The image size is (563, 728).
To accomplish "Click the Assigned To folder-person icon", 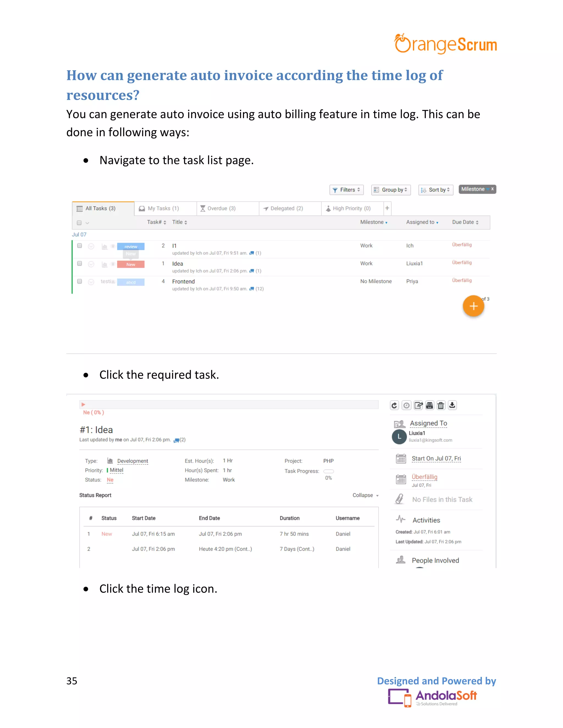I will (x=399, y=424).
